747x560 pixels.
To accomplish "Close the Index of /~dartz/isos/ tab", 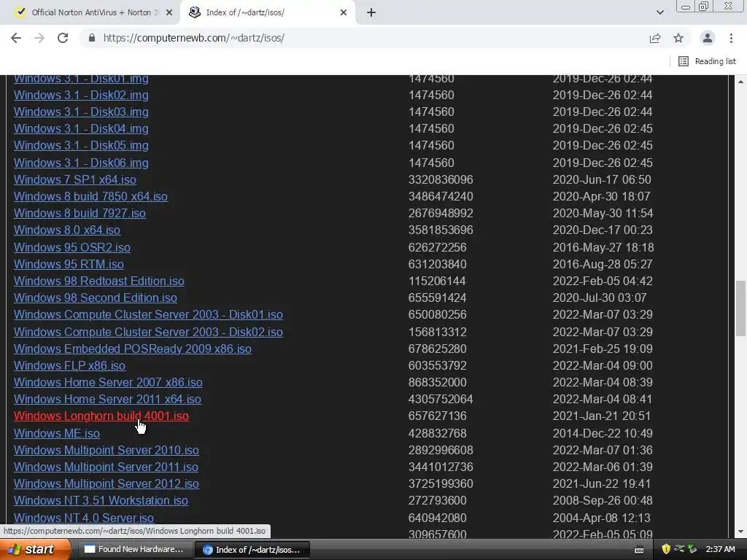I will [344, 12].
